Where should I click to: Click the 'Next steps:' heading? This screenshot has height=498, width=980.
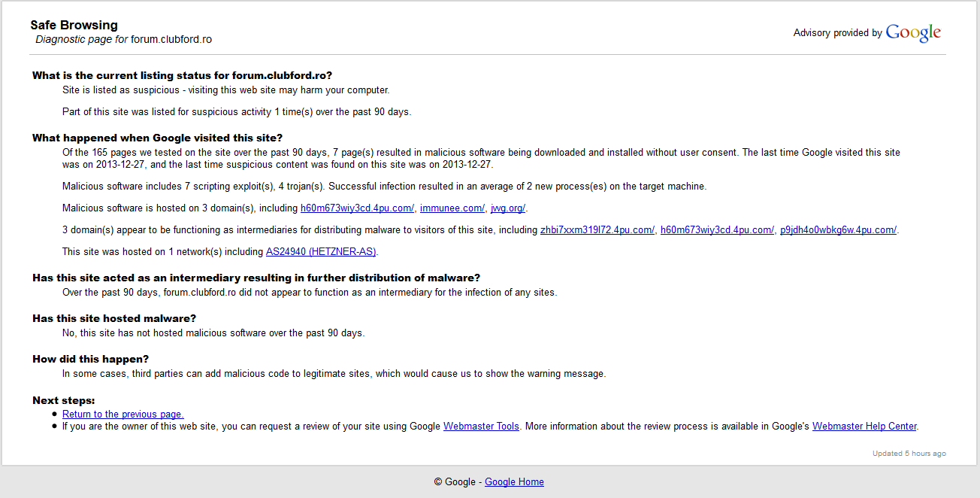(x=64, y=400)
